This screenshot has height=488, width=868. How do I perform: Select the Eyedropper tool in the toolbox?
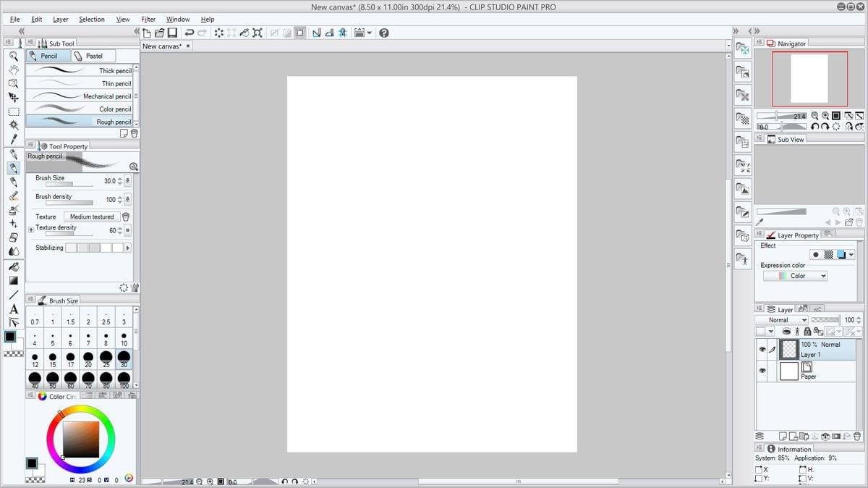(13, 139)
